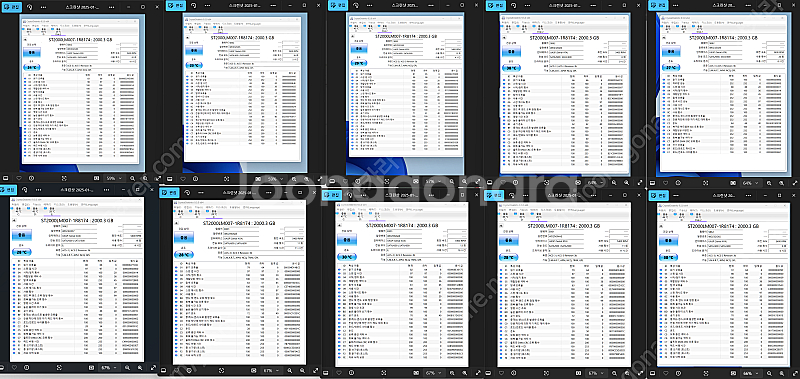Open file info in second top-row window
Image resolution: width=800 pixels, height=379 pixels.
(x=195, y=179)
